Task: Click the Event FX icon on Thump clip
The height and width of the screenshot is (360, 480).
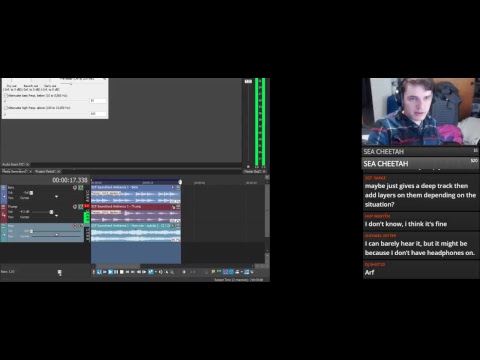Action: click(x=173, y=207)
